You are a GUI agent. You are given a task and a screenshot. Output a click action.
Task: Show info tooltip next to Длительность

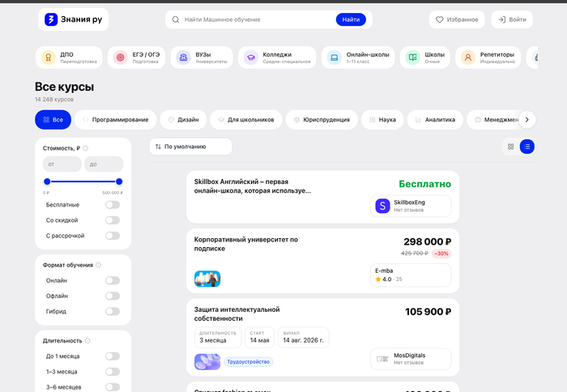pos(87,341)
